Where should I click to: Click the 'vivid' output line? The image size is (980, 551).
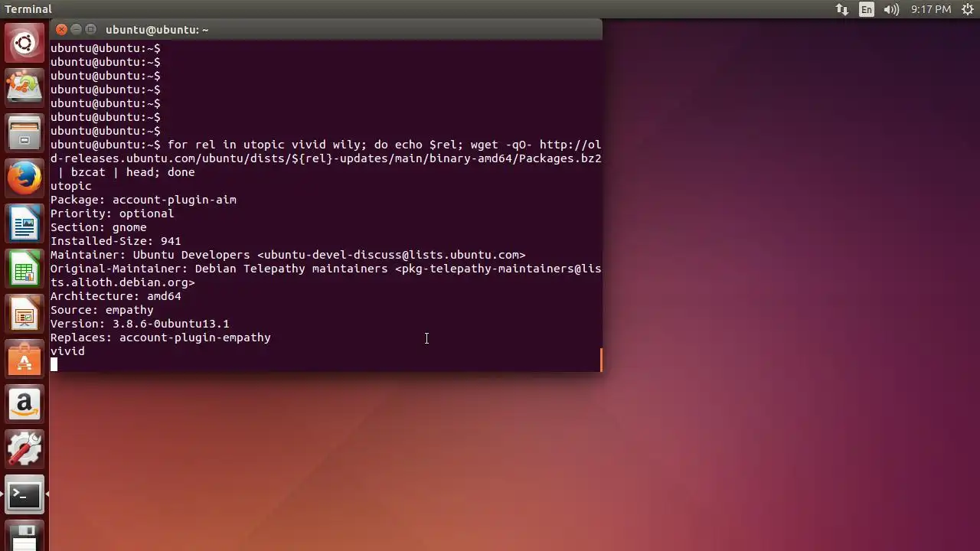[67, 351]
